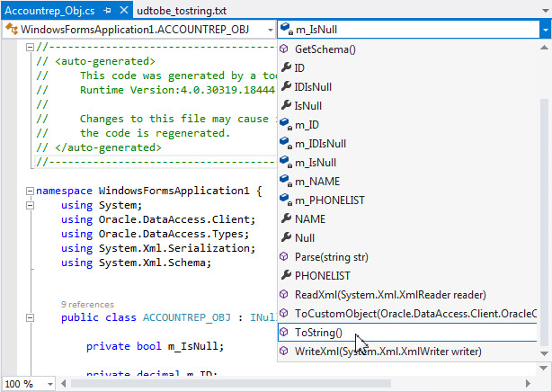This screenshot has width=552, height=392.
Task: Click the horizontal scroll right arrow
Action: (x=528, y=383)
